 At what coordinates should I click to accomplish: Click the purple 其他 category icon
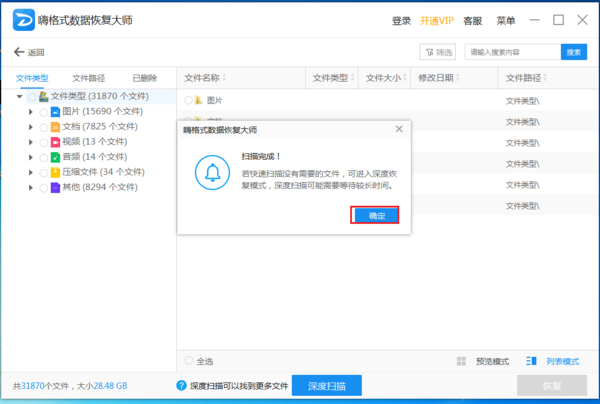[55, 187]
